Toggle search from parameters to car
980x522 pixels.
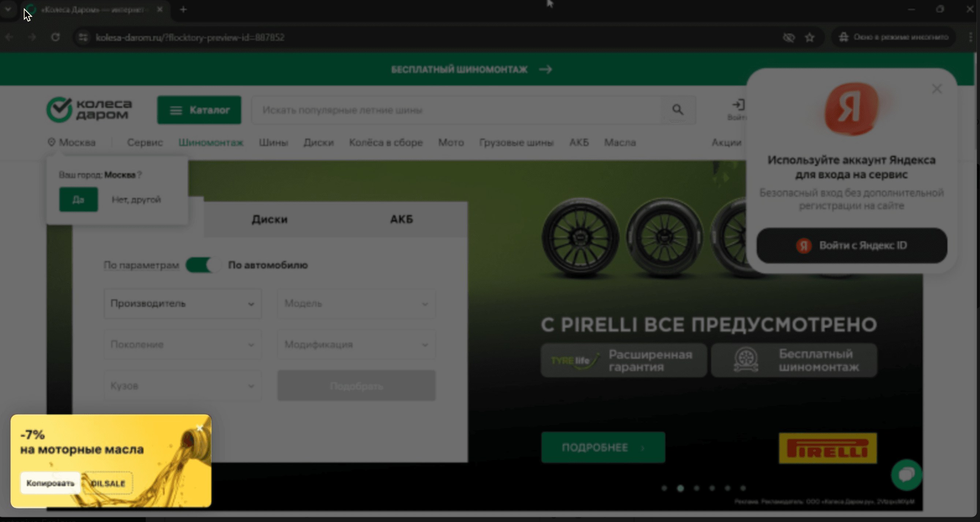(203, 265)
